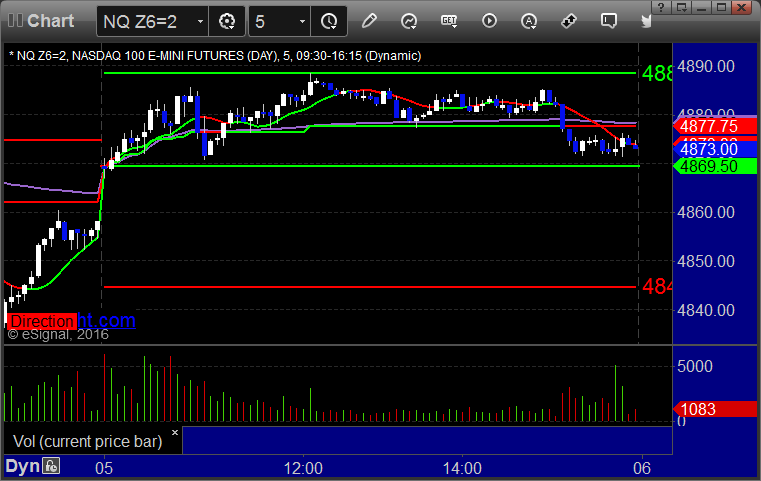Click the trade ticket arrows icon
The width and height of the screenshot is (761, 481).
pos(568,21)
